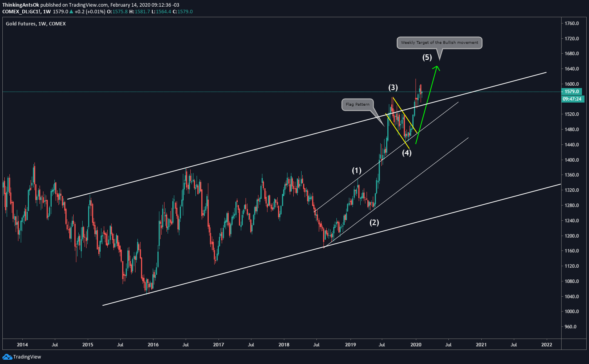This screenshot has width=589, height=364.
Task: Click the 2016 time axis label
Action: [153, 345]
